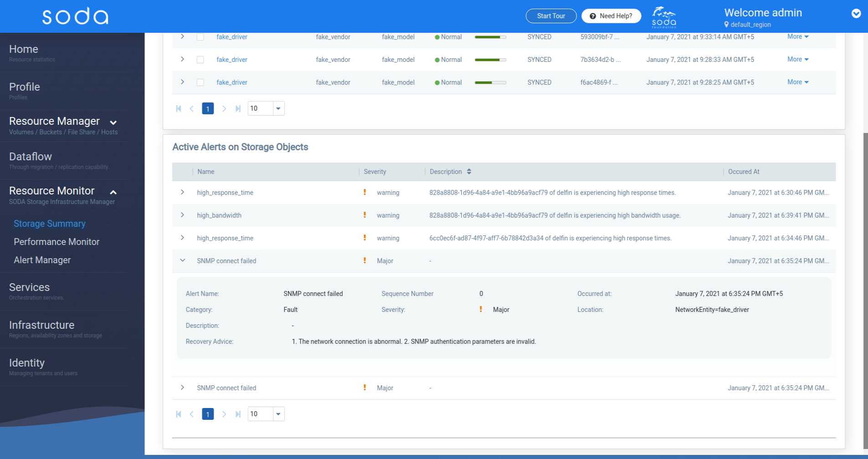This screenshot has width=868, height=459.
Task: Click capacity usage bar for 593009bf-7
Action: 490,37
